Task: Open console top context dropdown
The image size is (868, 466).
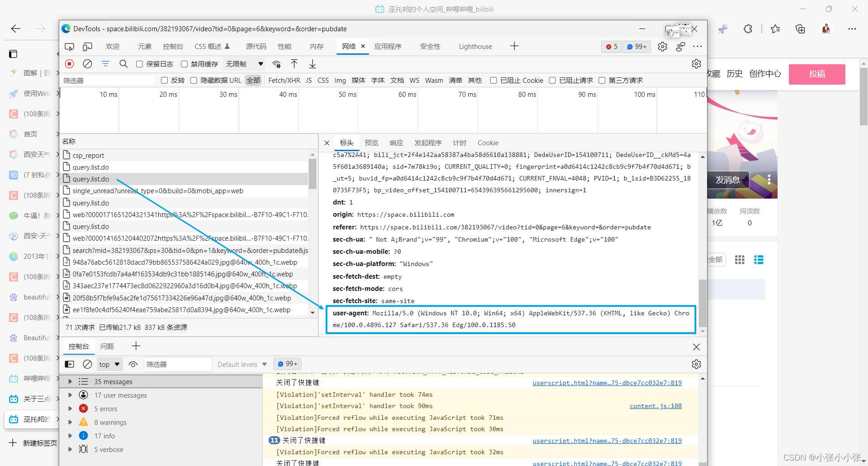Action: coord(109,364)
